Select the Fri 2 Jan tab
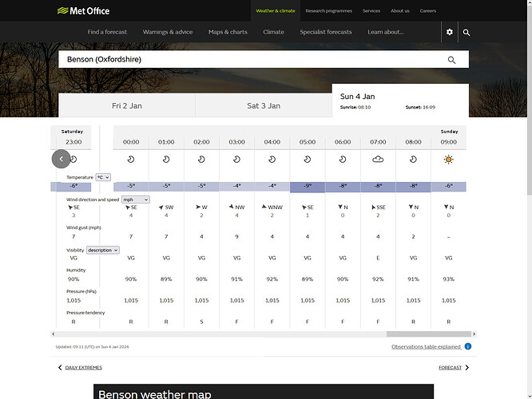 [129, 105]
